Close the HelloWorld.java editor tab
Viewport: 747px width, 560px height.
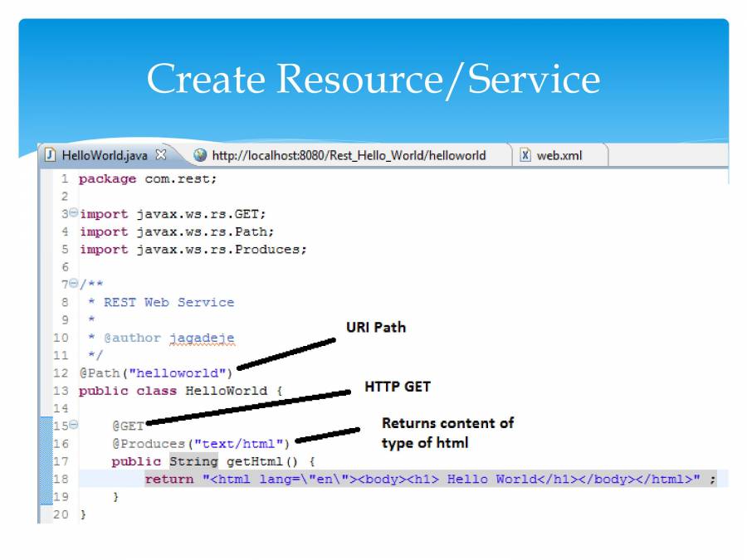(x=161, y=155)
